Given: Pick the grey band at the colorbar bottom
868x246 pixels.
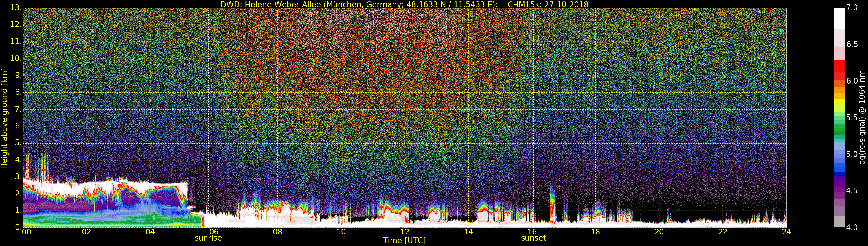Looking at the screenshot, I should [x=839, y=222].
